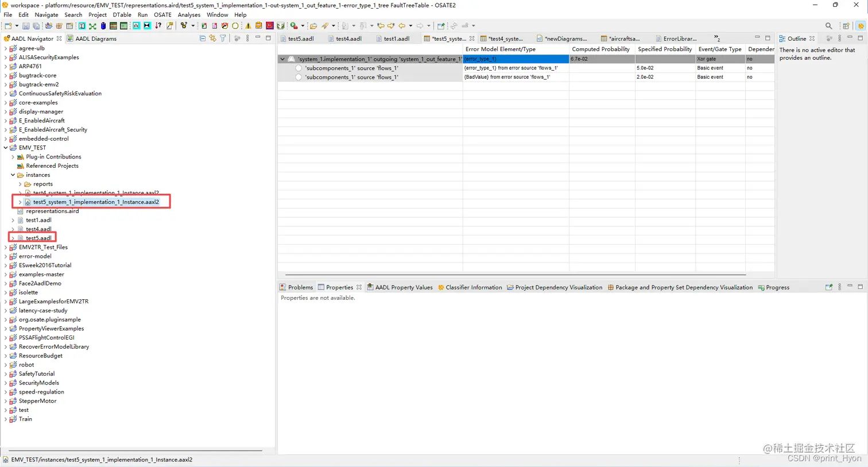Image resolution: width=868 pixels, height=467 pixels.
Task: Minimize the AADL Navigator panel
Action: point(258,38)
